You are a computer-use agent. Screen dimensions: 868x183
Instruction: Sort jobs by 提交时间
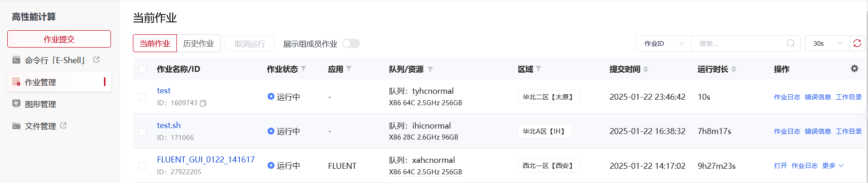pyautogui.click(x=646, y=69)
